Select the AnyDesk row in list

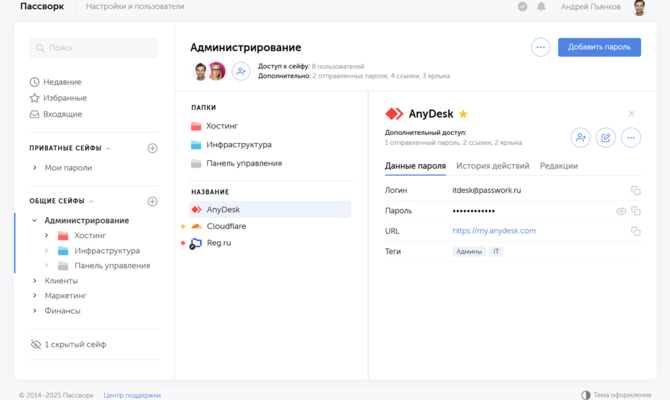(x=270, y=209)
